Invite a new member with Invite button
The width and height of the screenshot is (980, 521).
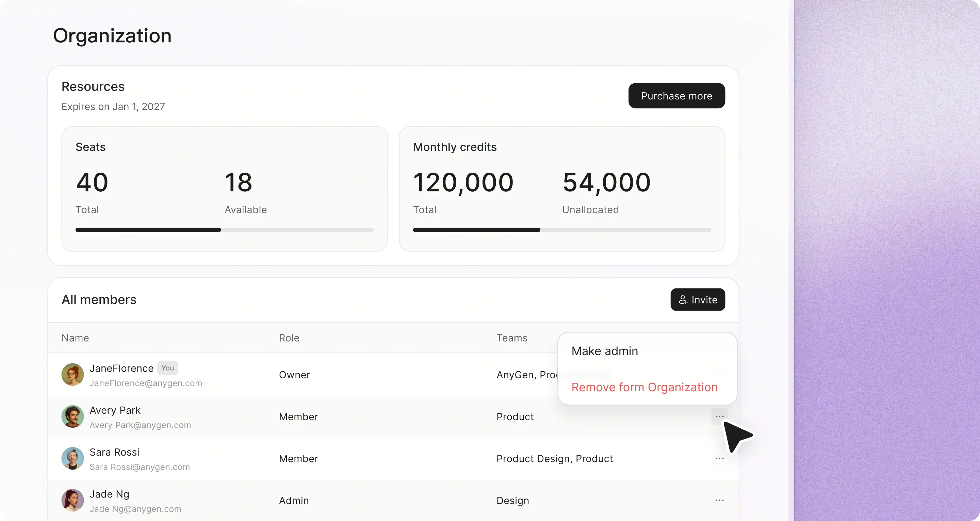pos(698,300)
